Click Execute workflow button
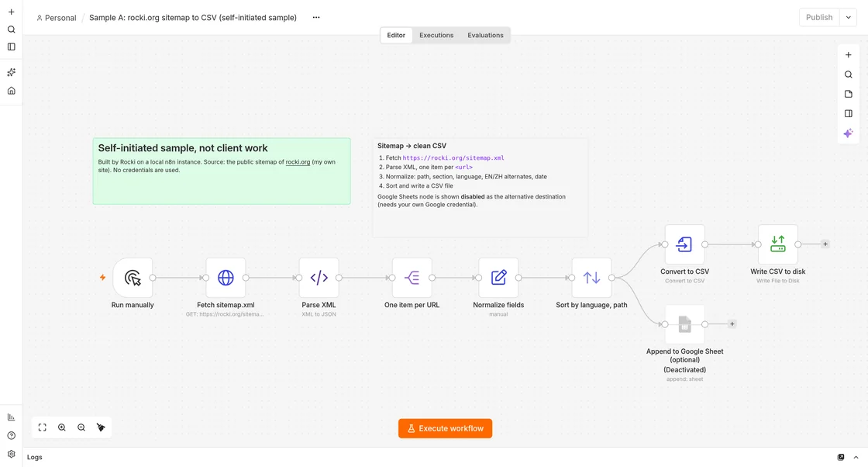 [x=445, y=428]
